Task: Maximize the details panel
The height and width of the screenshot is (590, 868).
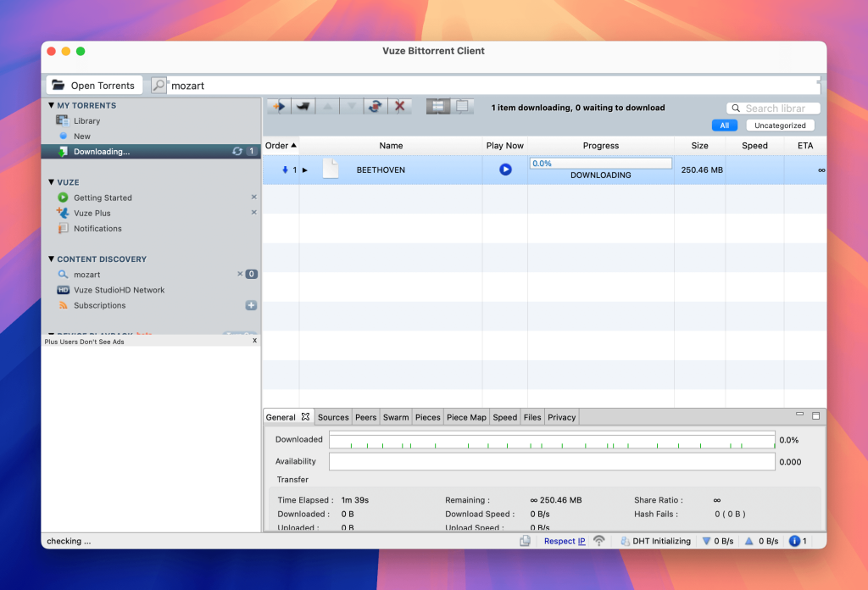Action: pos(816,415)
